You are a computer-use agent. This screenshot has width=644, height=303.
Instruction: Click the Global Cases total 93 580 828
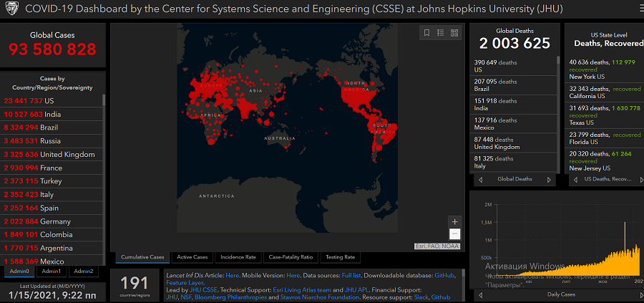52,49
